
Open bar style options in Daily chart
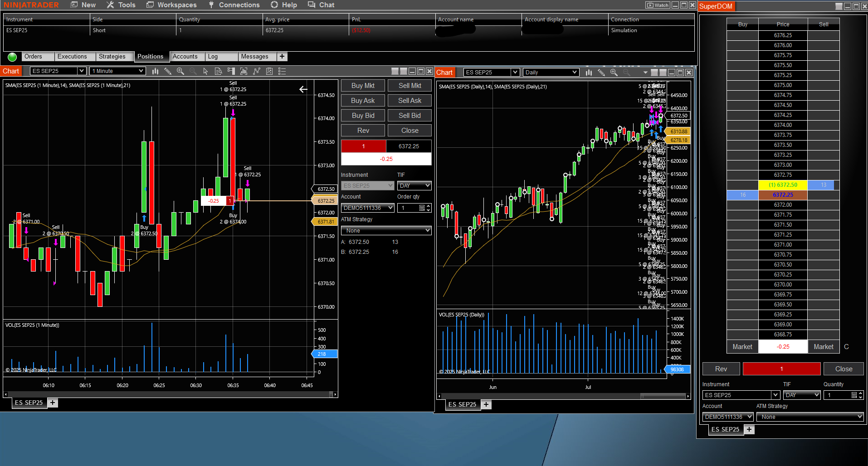tap(589, 73)
